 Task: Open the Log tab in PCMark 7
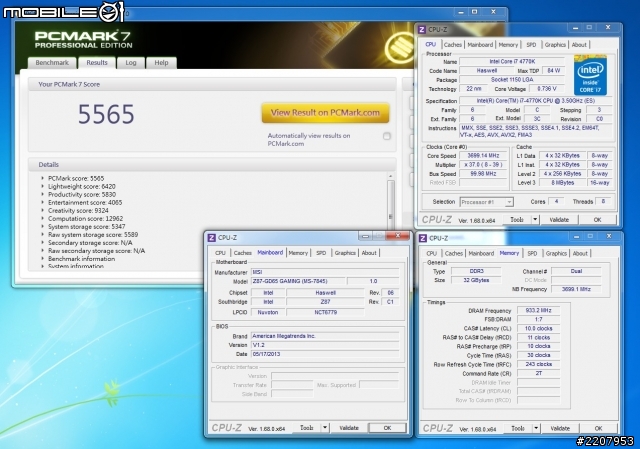coord(131,63)
